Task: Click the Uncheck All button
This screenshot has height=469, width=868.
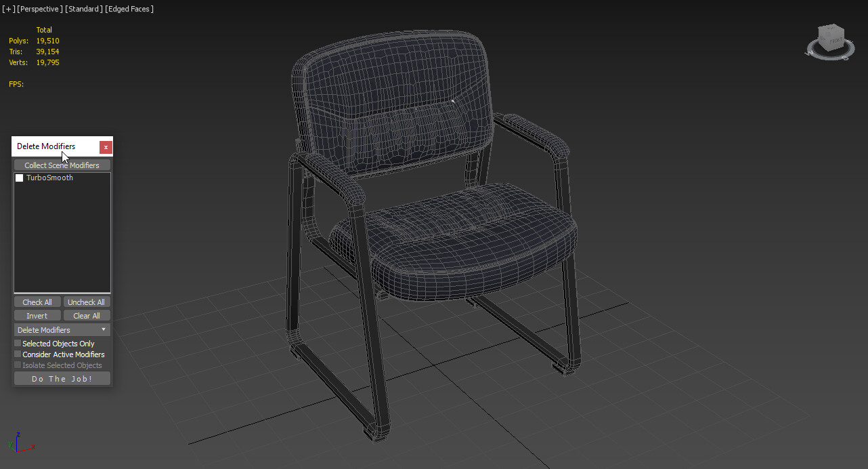Action: click(x=86, y=302)
